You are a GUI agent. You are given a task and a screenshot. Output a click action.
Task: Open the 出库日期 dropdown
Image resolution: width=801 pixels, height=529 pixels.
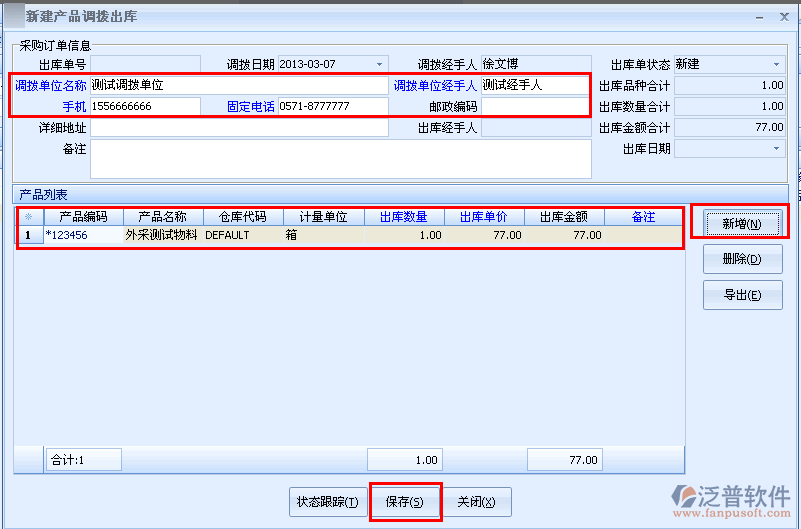(776, 148)
